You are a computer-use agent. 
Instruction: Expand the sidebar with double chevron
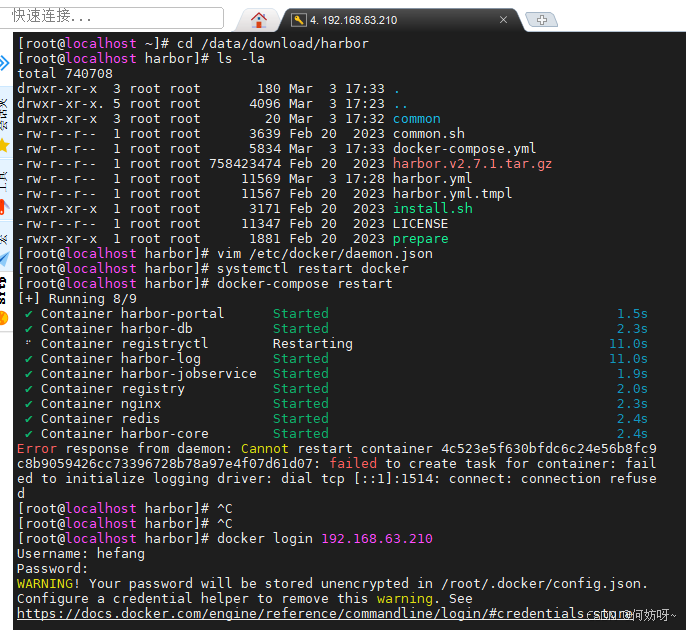click(x=4, y=63)
